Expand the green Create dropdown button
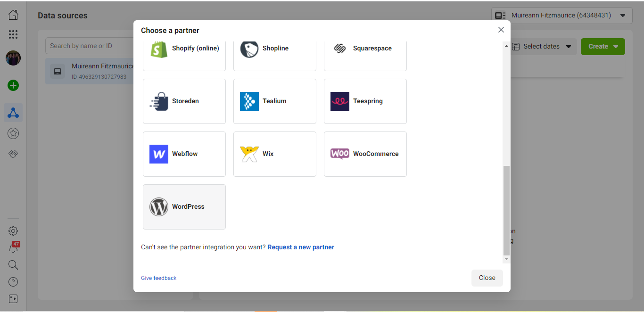The height and width of the screenshot is (312, 644). 603,47
